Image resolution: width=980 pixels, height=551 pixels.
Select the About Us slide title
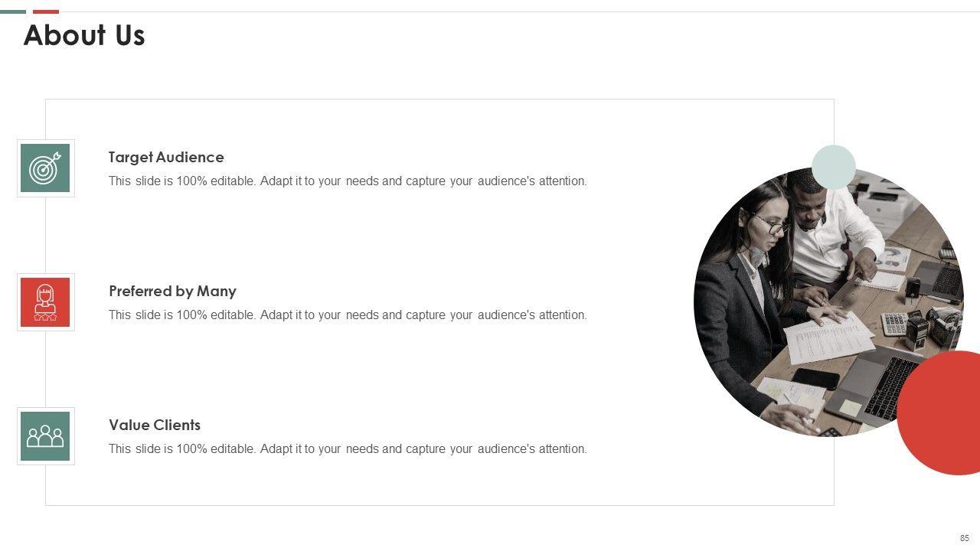tap(84, 35)
